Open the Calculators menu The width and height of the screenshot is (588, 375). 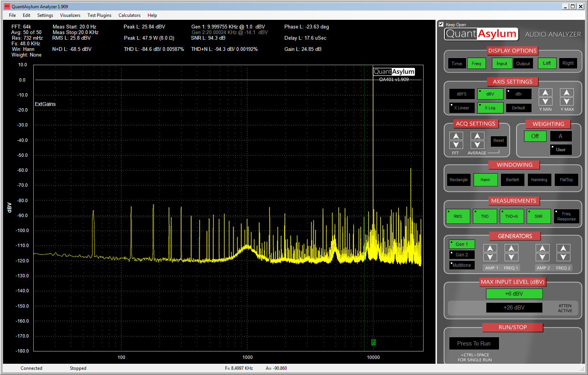coord(130,15)
